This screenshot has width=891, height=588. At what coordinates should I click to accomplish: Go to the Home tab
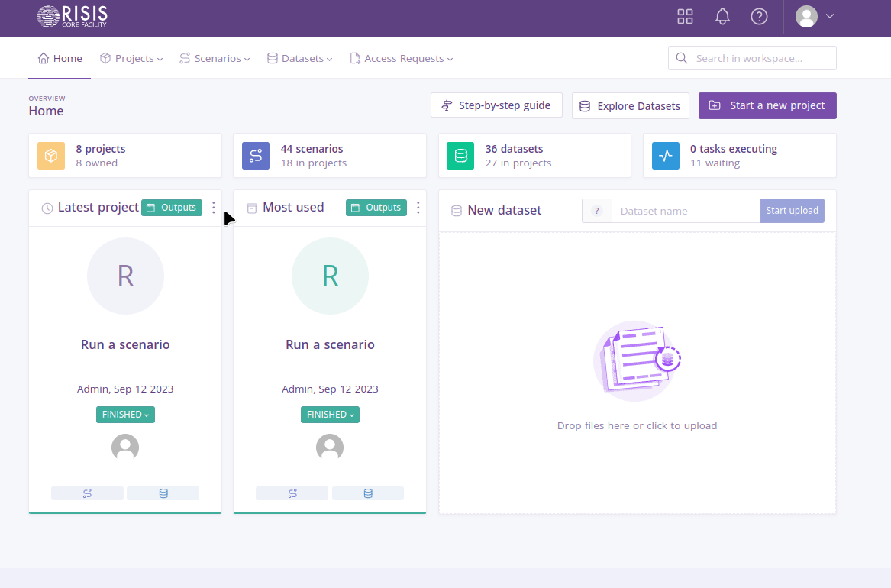(x=60, y=59)
